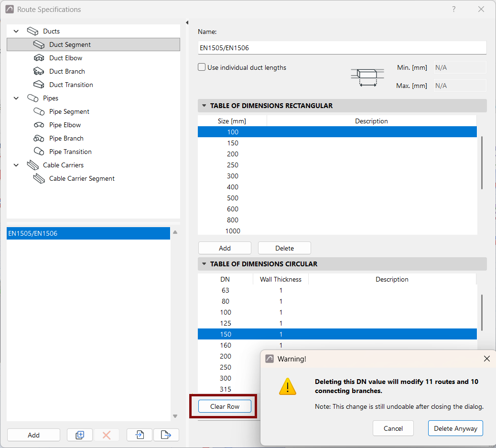This screenshot has width=496, height=448.
Task: Collapse the left panel with arrow
Action: pyautogui.click(x=187, y=22)
